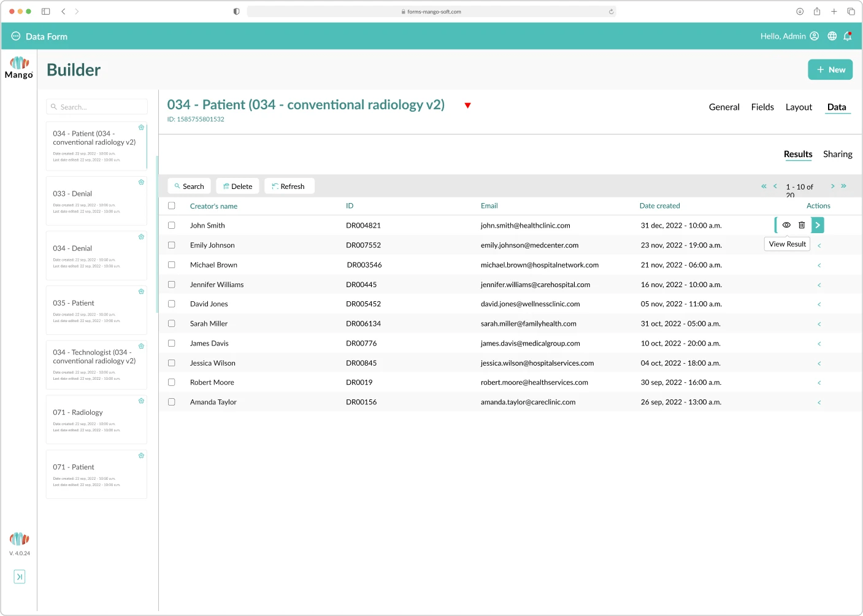863x616 pixels.
Task: Click the settings icon on the 035 - Patient card
Action: point(141,291)
